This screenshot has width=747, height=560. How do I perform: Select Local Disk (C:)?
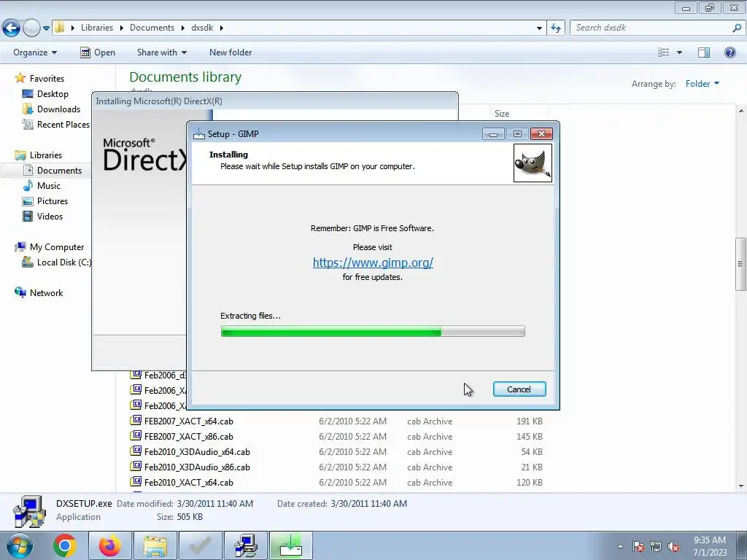64,262
